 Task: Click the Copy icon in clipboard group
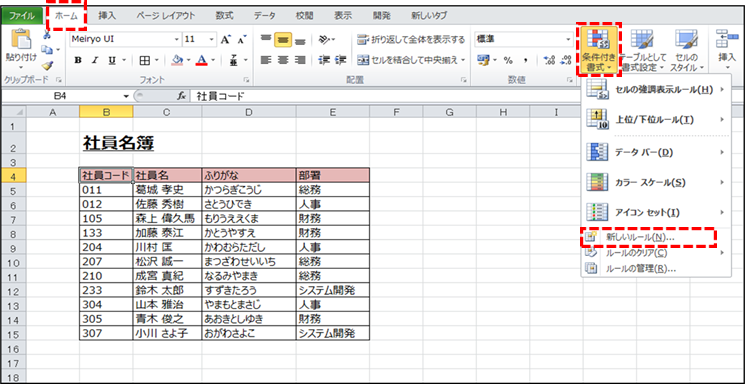(x=47, y=49)
